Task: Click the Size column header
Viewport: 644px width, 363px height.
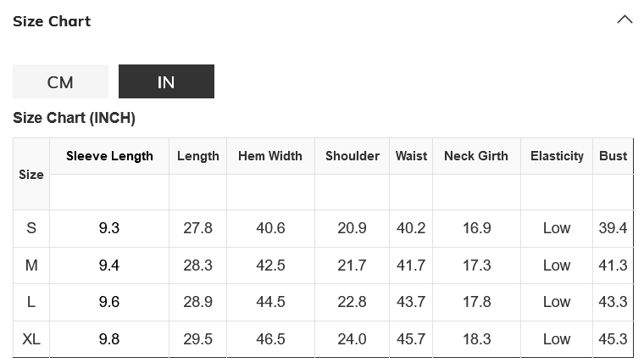Action: click(31, 174)
